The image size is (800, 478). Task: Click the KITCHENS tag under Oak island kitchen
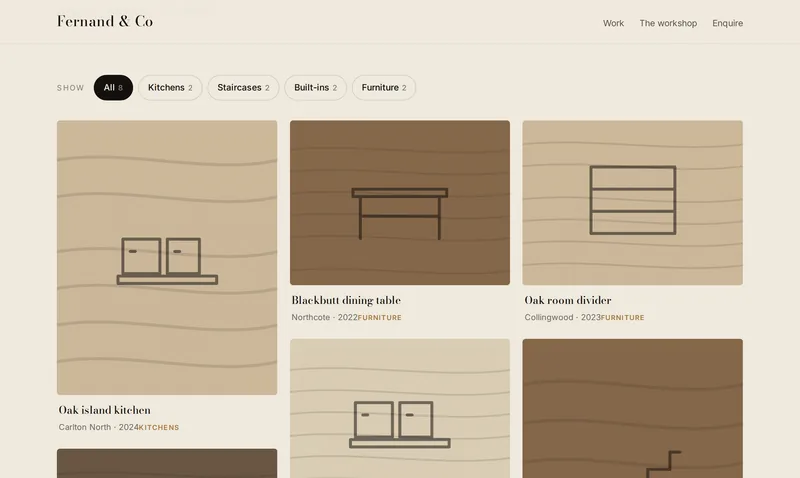(159, 427)
